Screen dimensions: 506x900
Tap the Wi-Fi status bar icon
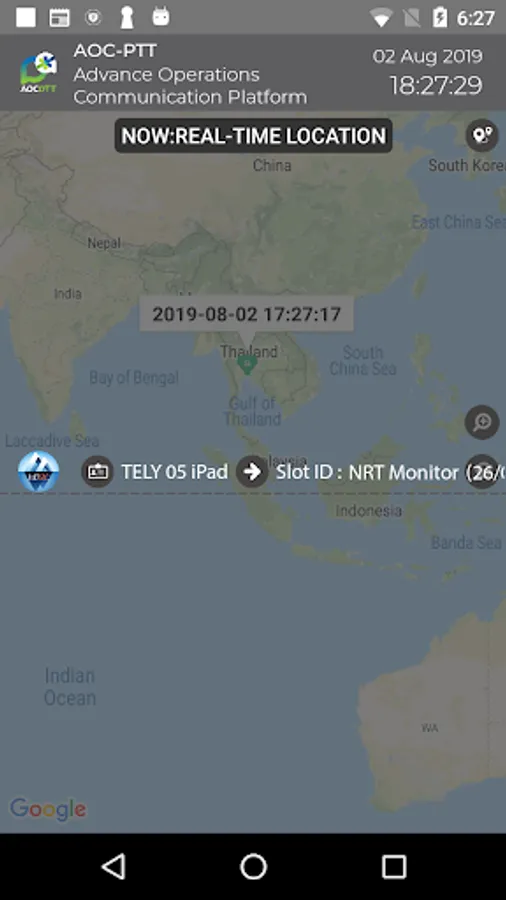tap(381, 18)
